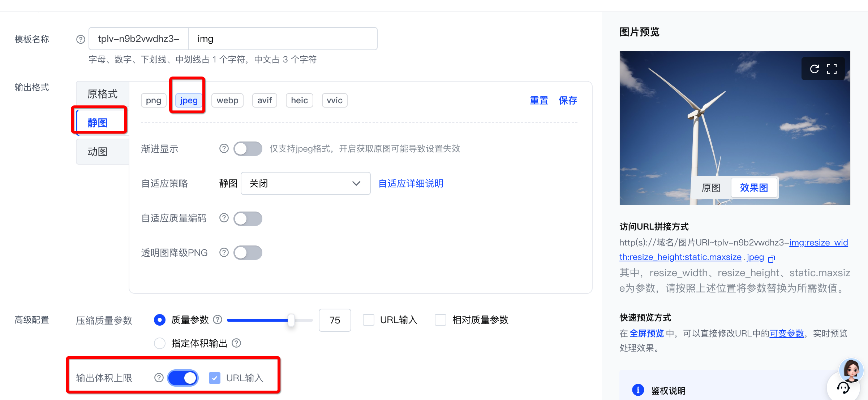Refresh the image preview
The width and height of the screenshot is (868, 400).
[815, 69]
